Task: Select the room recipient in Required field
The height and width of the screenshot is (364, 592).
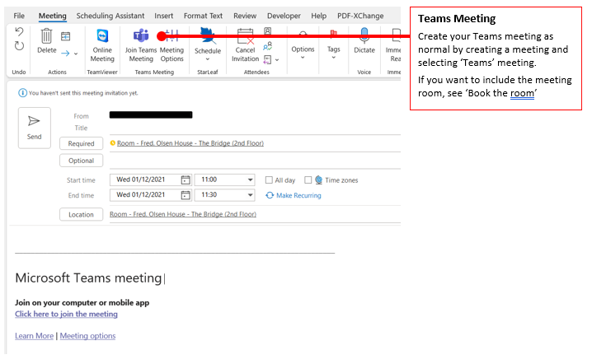Action: (190, 143)
